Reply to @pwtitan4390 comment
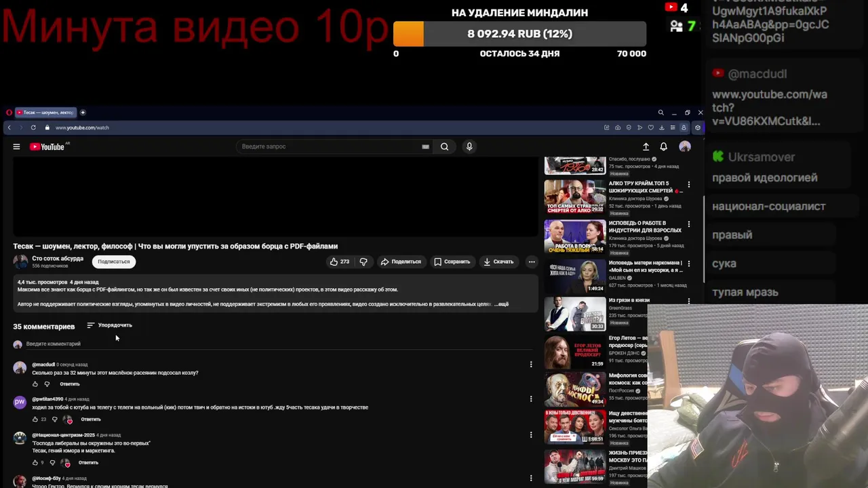The image size is (868, 488). point(90,420)
